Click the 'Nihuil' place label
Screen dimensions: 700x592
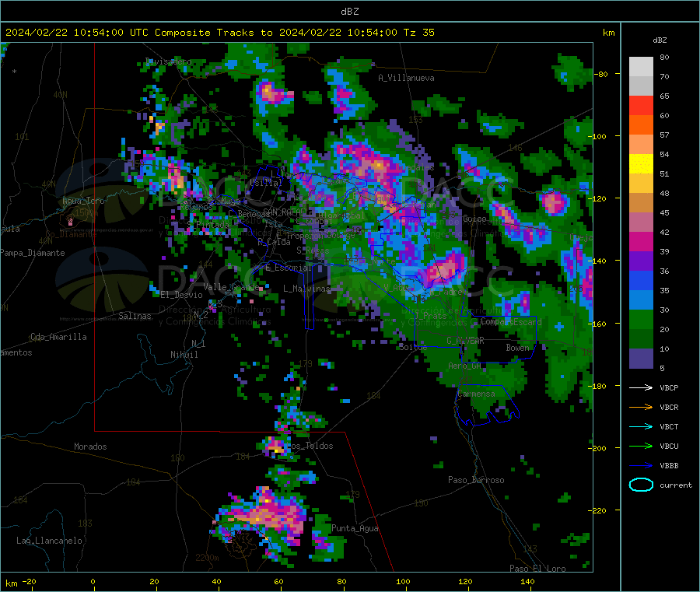click(x=184, y=355)
